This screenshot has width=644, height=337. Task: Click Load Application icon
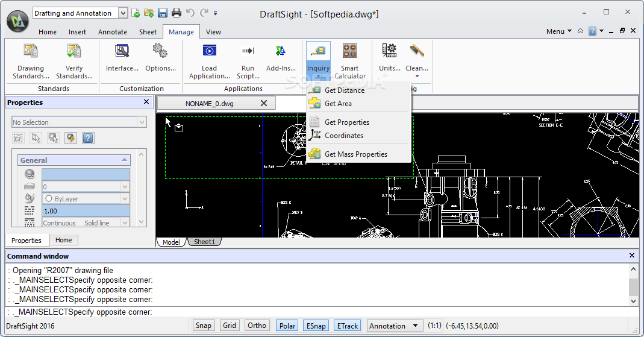coord(210,51)
